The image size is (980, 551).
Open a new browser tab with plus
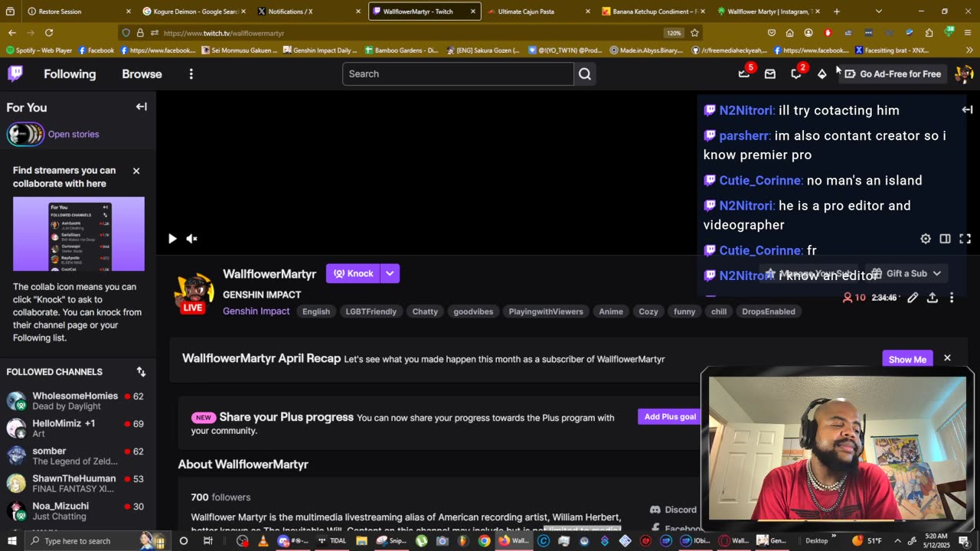coord(837,11)
